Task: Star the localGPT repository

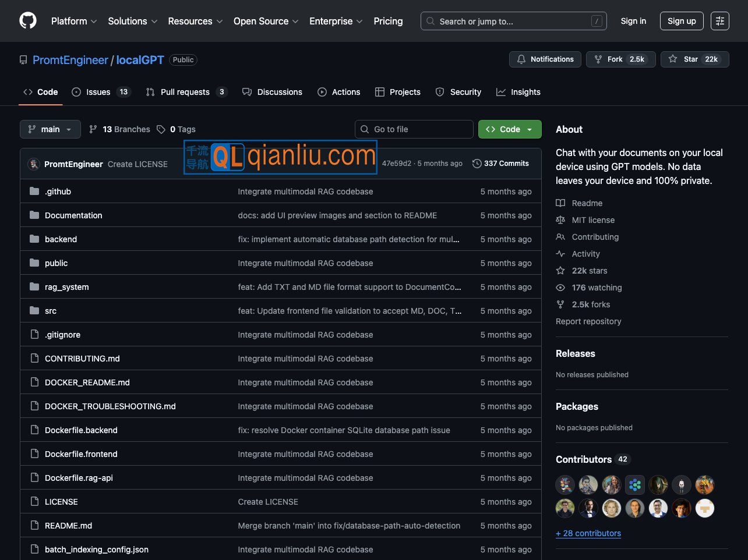Action: click(x=694, y=59)
